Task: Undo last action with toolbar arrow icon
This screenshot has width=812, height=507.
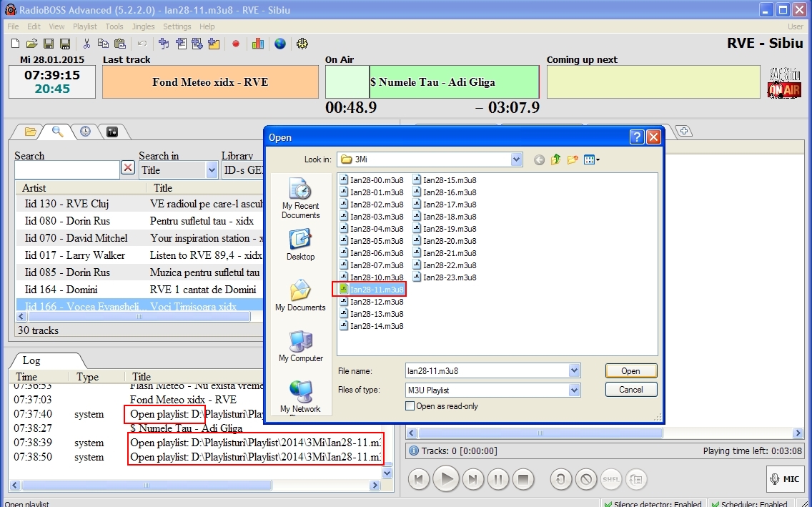Action: [142, 44]
